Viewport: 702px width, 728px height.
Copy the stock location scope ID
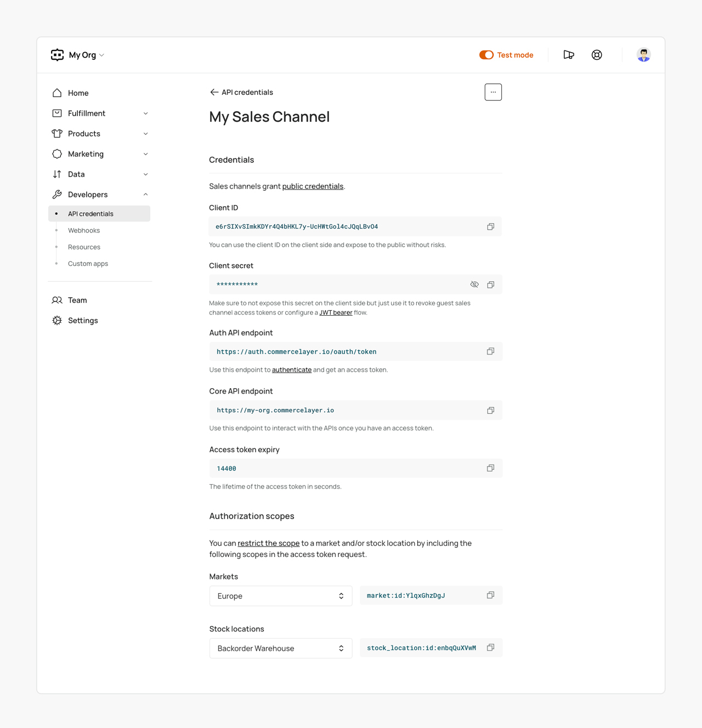pyautogui.click(x=490, y=647)
